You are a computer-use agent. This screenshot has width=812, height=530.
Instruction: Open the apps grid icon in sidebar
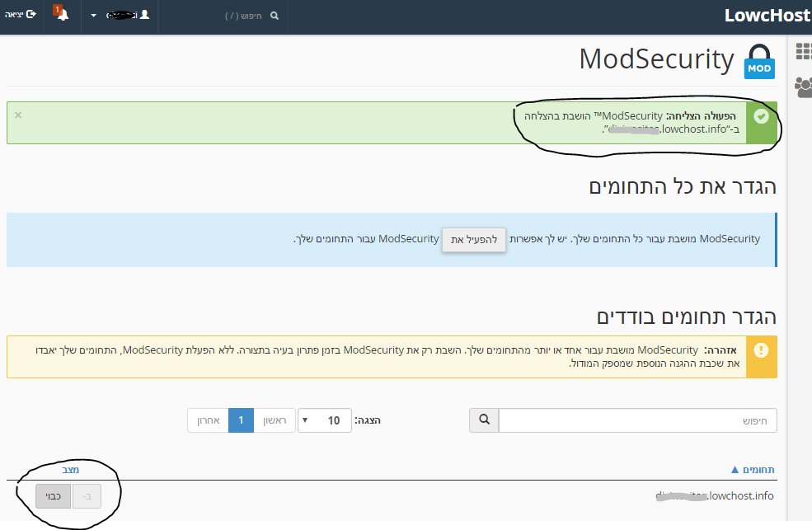[x=802, y=51]
